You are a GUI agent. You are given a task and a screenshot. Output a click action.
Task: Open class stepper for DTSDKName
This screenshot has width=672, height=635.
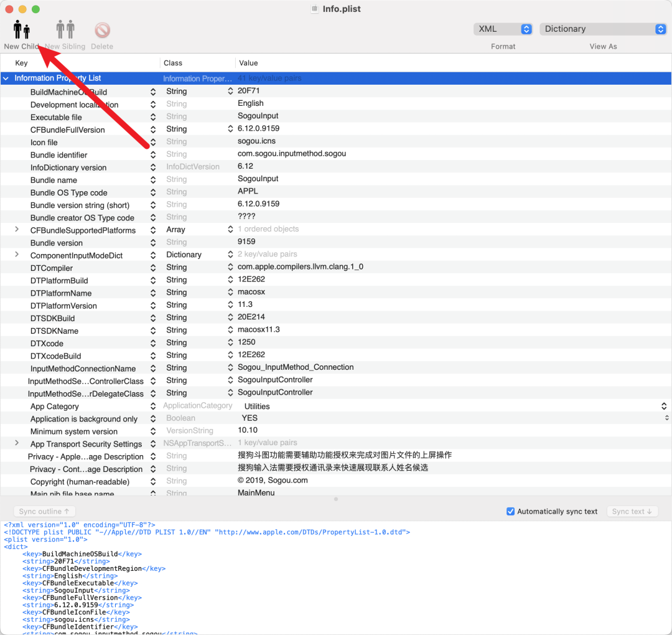pyautogui.click(x=230, y=330)
